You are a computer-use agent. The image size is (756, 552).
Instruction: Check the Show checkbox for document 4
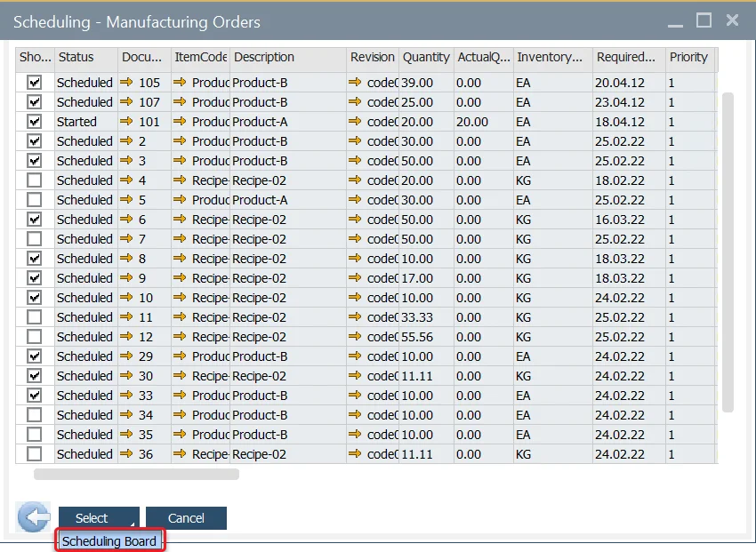33,180
